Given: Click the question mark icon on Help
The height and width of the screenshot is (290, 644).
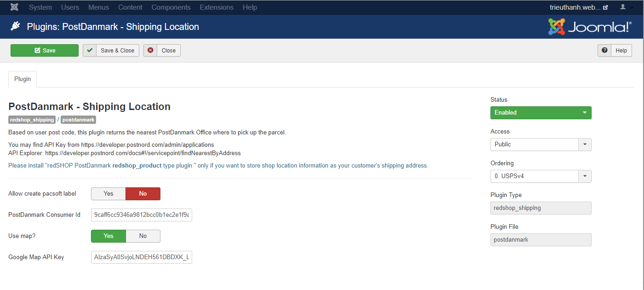Looking at the screenshot, I should click(x=604, y=51).
